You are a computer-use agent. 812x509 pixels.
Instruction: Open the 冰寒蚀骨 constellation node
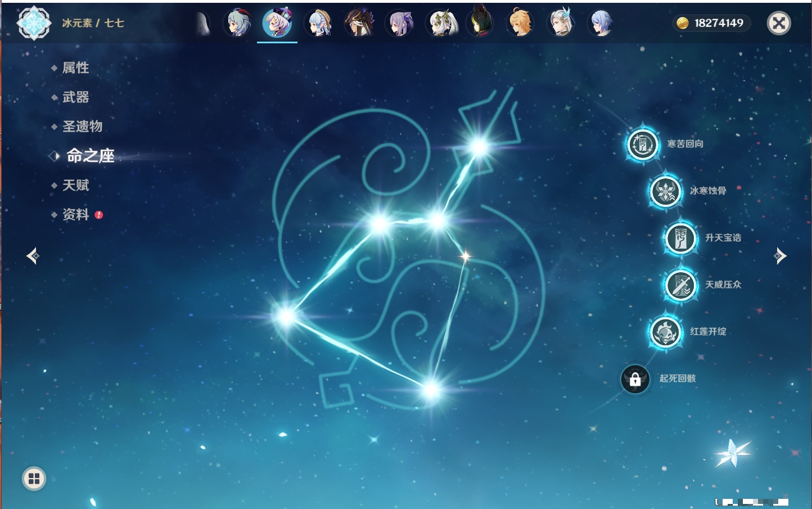coord(665,191)
